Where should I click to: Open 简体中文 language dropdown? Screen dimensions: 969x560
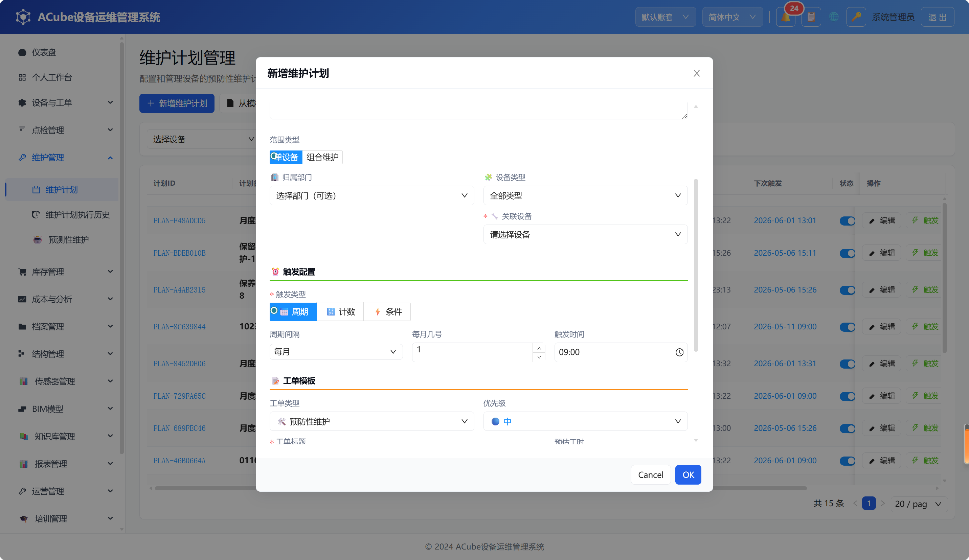(x=732, y=17)
